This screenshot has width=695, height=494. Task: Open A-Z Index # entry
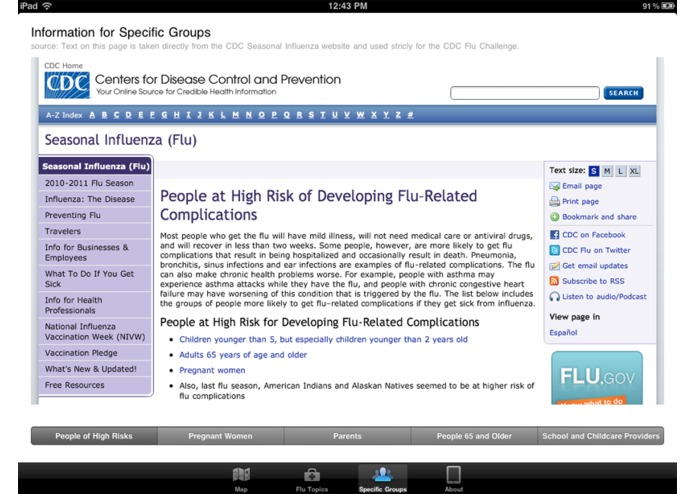coord(410,115)
